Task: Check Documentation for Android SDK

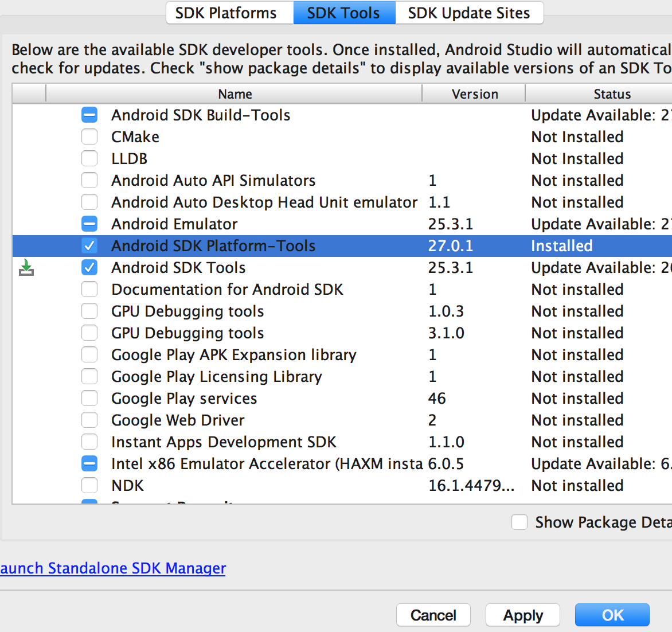Action: click(x=89, y=290)
